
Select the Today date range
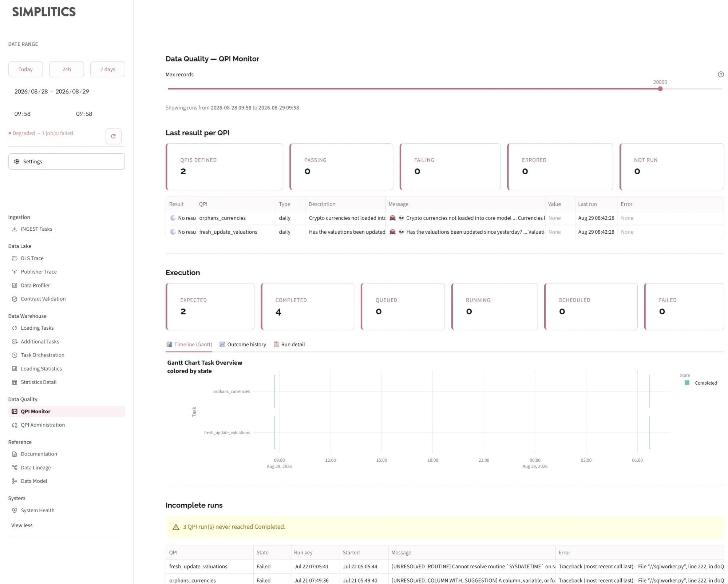[25, 69]
